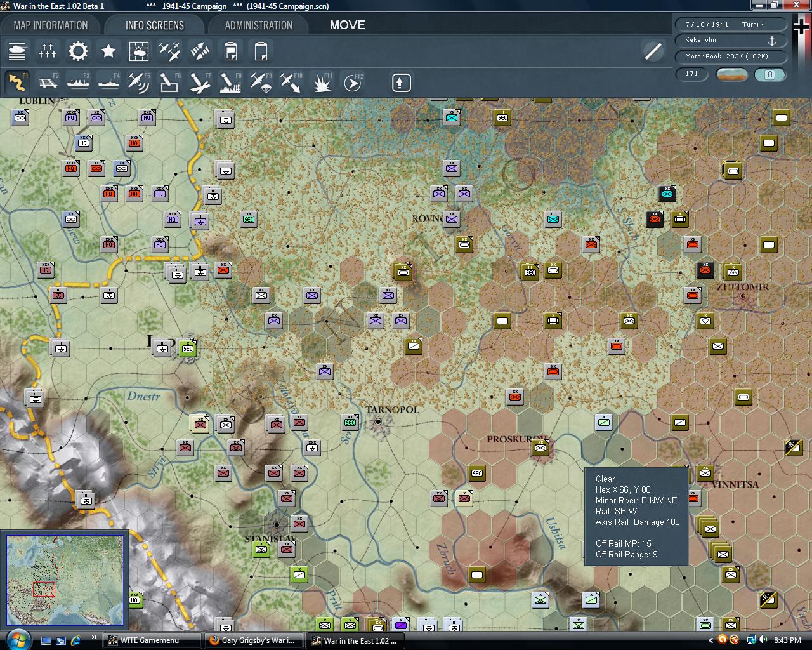Select F1 Move mode
812x650 pixels.
[x=17, y=83]
